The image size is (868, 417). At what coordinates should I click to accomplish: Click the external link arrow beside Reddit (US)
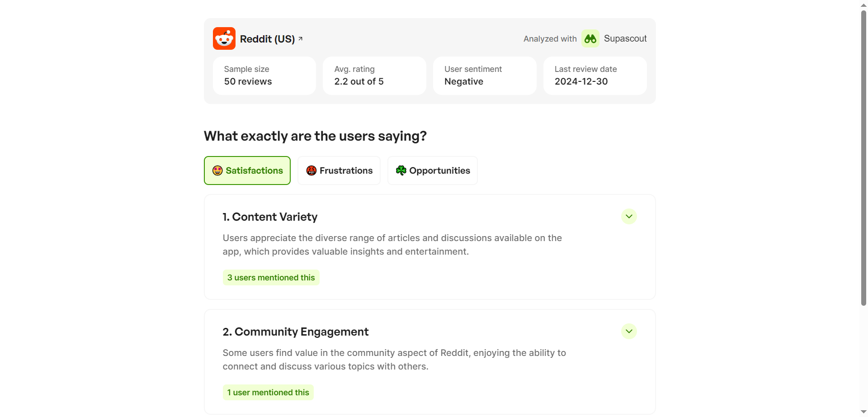[x=301, y=39]
